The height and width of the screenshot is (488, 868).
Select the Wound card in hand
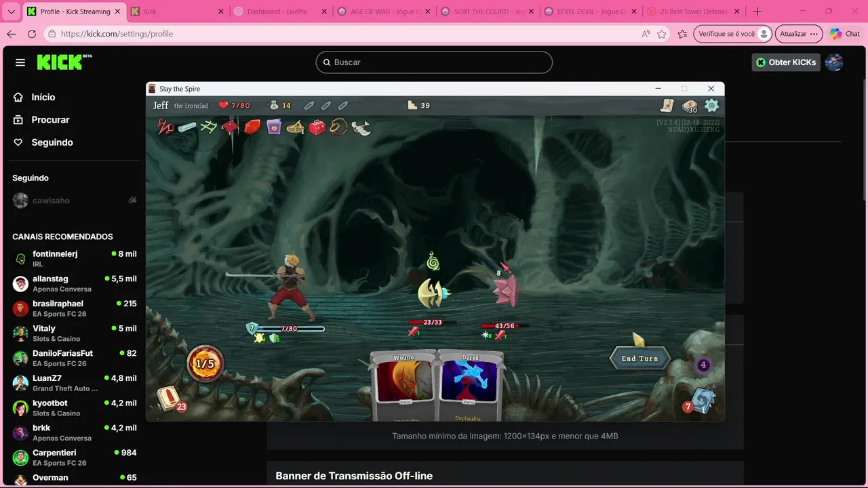(x=404, y=386)
